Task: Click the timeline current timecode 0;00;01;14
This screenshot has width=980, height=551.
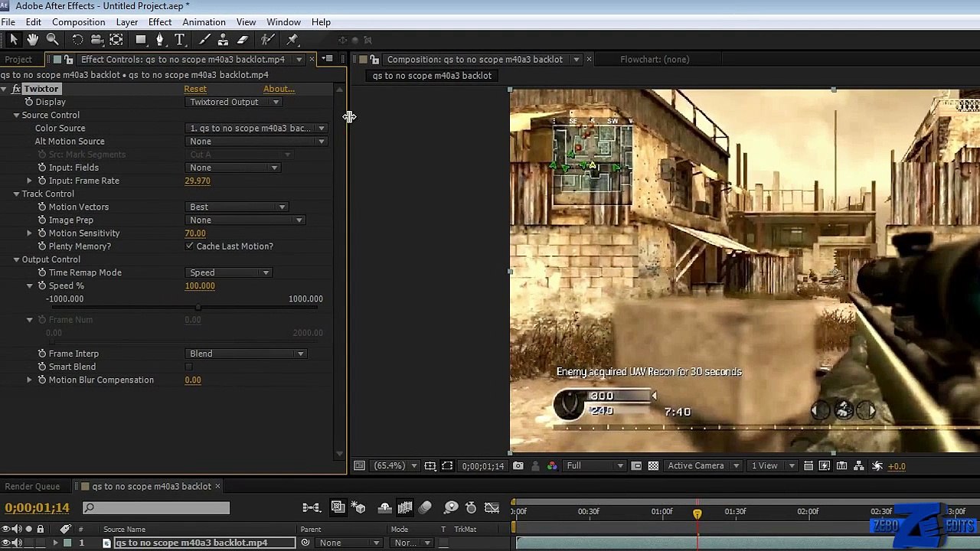Action: point(37,507)
